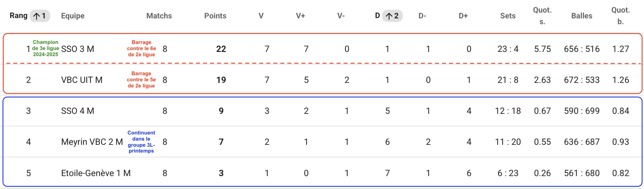
Task: Click the V column header
Action: click(x=261, y=16)
